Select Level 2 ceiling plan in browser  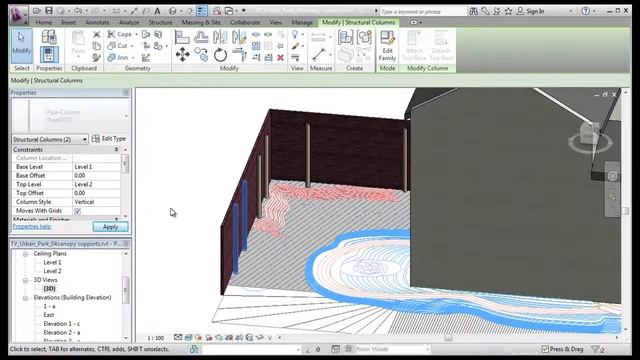(52, 271)
